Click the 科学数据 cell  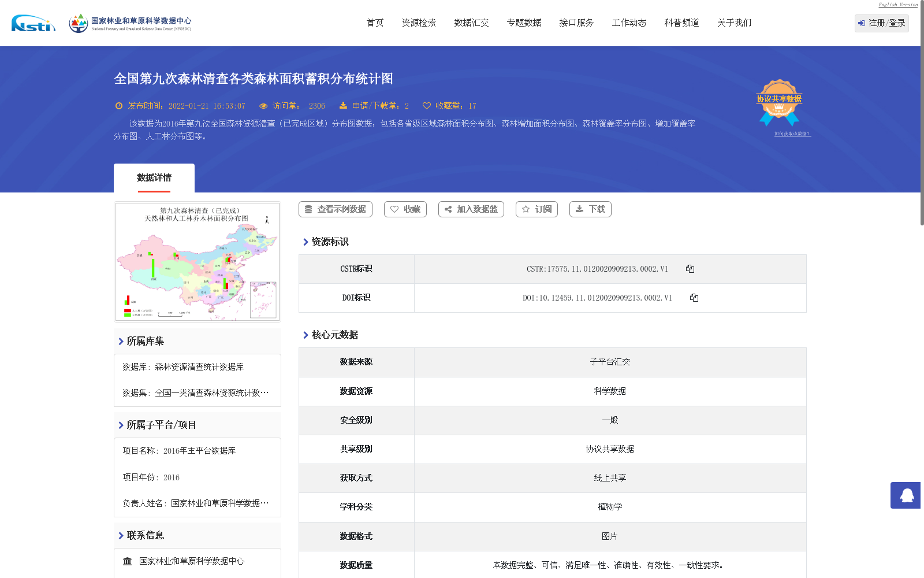[x=610, y=391]
